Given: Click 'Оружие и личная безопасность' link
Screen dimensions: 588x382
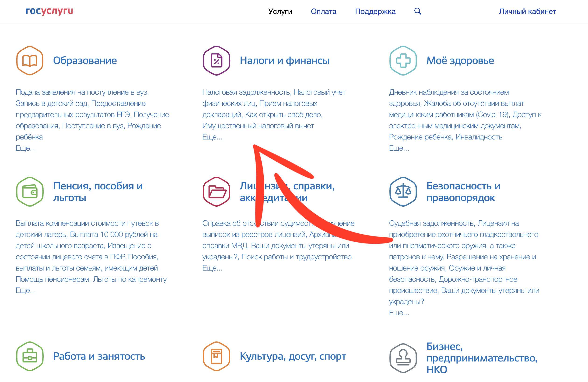Looking at the screenshot, I should click(x=448, y=274).
